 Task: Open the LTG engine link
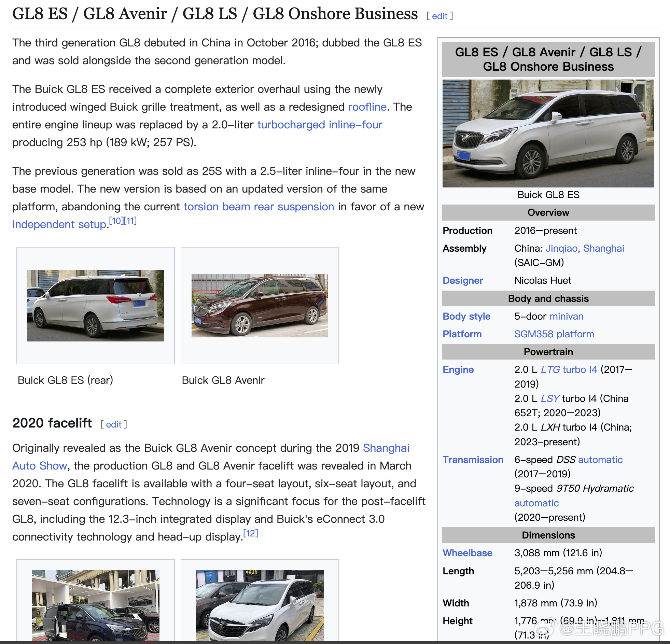click(550, 370)
